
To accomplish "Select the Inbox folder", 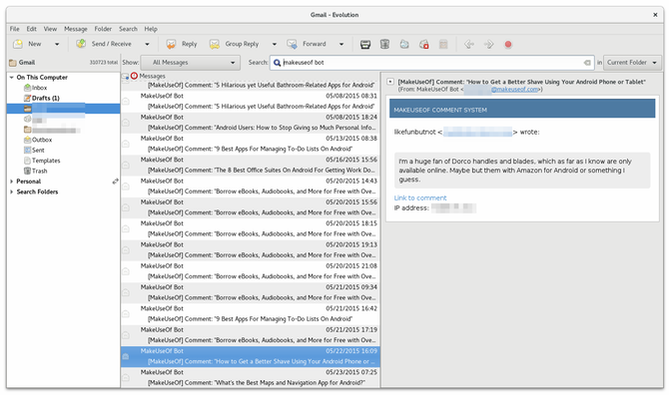I will click(x=39, y=88).
